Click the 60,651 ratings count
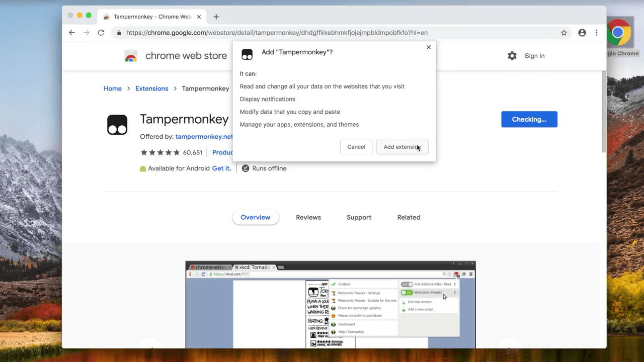Image resolution: width=644 pixels, height=362 pixels. pos(193,152)
